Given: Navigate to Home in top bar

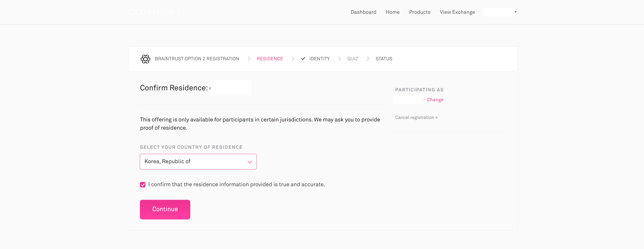Looking at the screenshot, I should (x=392, y=12).
